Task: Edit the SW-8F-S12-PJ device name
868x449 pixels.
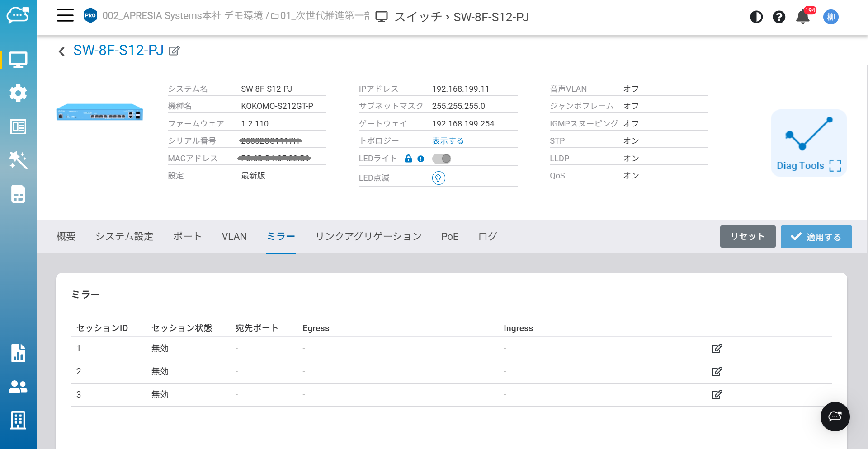Action: click(x=175, y=51)
